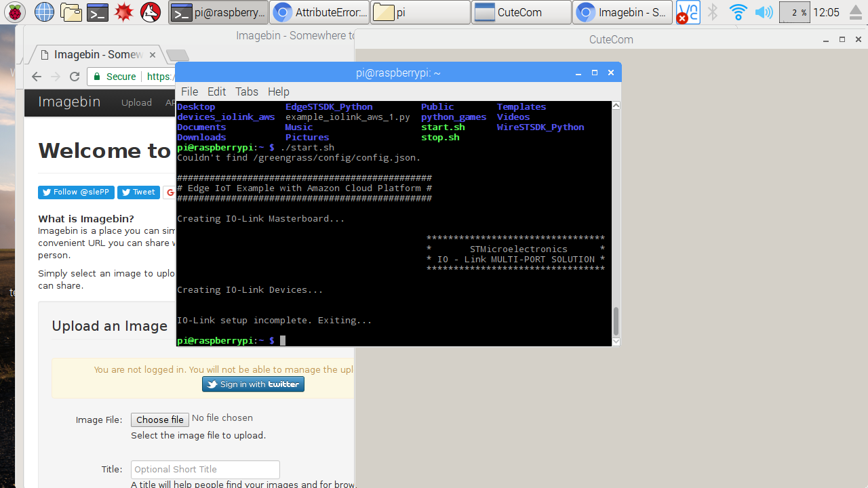Open the Bluetooth tray icon
Screen dimensions: 868x488
[713, 12]
